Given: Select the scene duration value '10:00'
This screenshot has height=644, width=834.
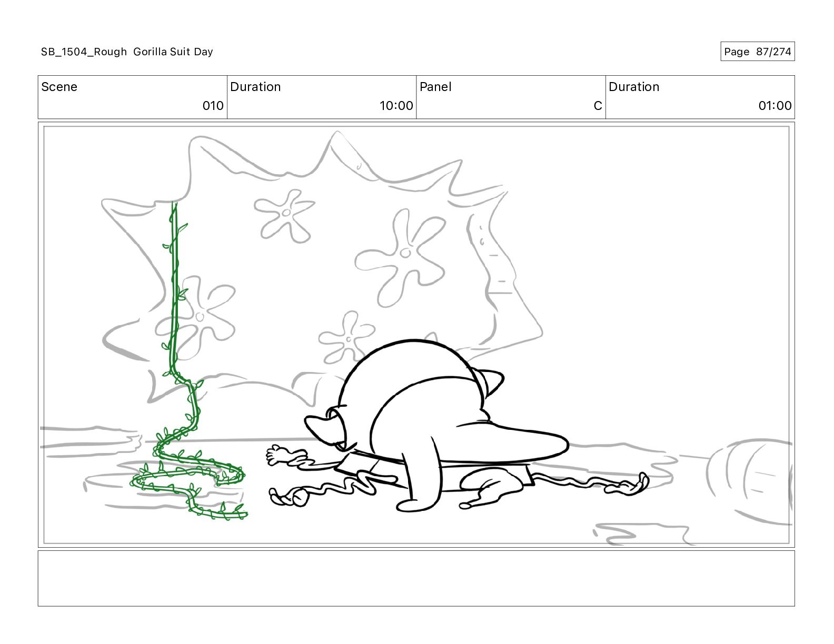Looking at the screenshot, I should tap(396, 106).
